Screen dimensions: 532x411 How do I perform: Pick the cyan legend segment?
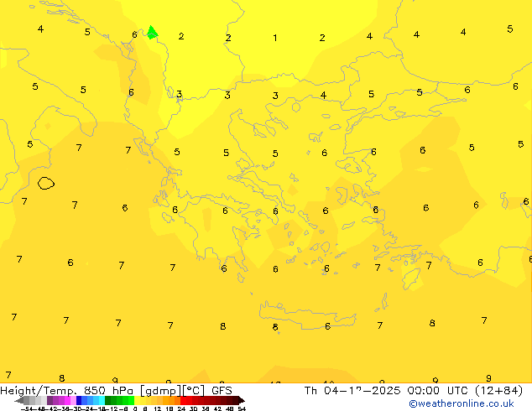coord(102,400)
